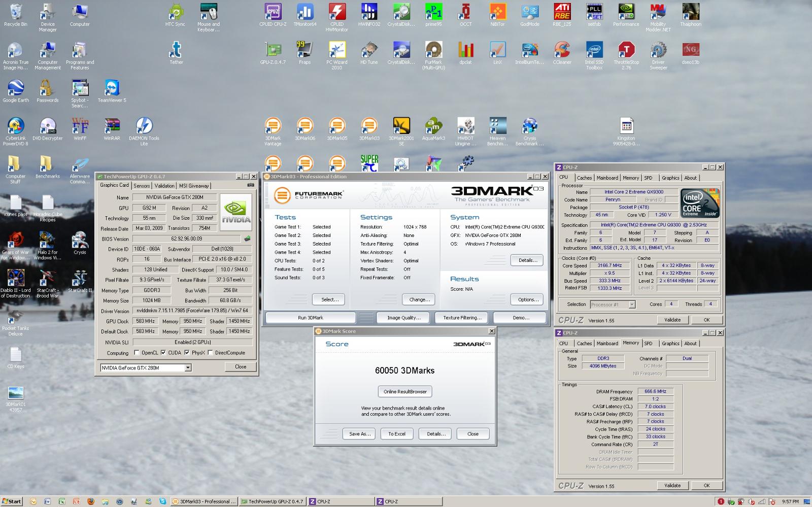Open the NVIDIA GeForce GTX 280M GPU dropdown
The image size is (812, 507).
(x=188, y=367)
